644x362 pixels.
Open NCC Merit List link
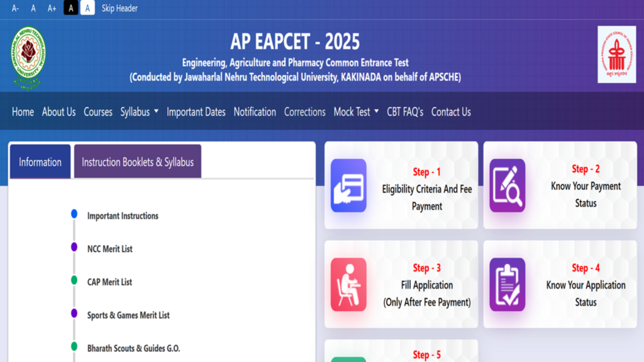[x=109, y=249]
